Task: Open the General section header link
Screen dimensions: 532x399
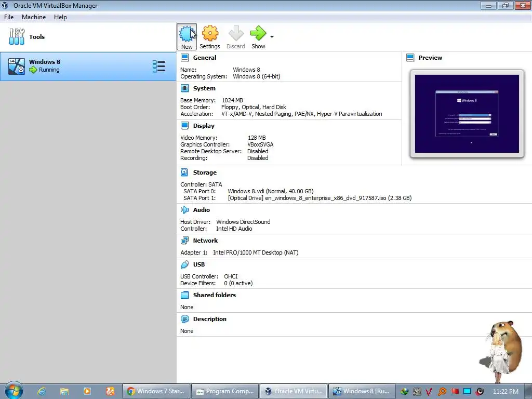Action: coord(205,58)
